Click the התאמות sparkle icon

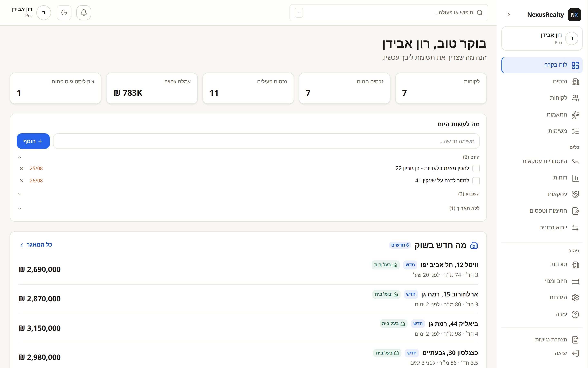[575, 115]
